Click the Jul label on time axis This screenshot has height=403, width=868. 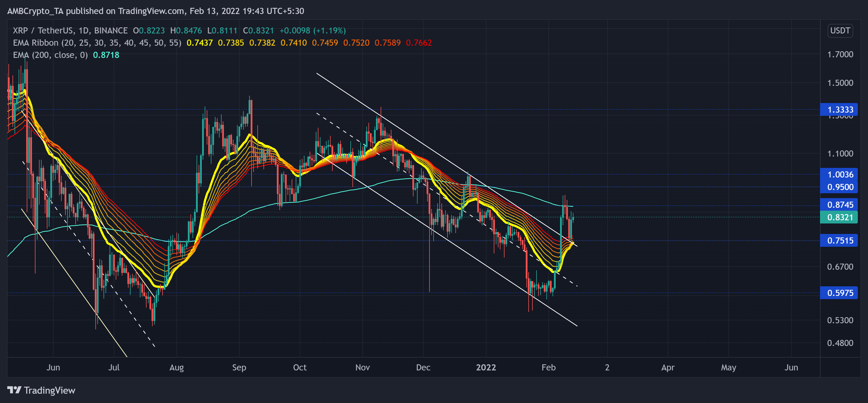[x=114, y=367]
